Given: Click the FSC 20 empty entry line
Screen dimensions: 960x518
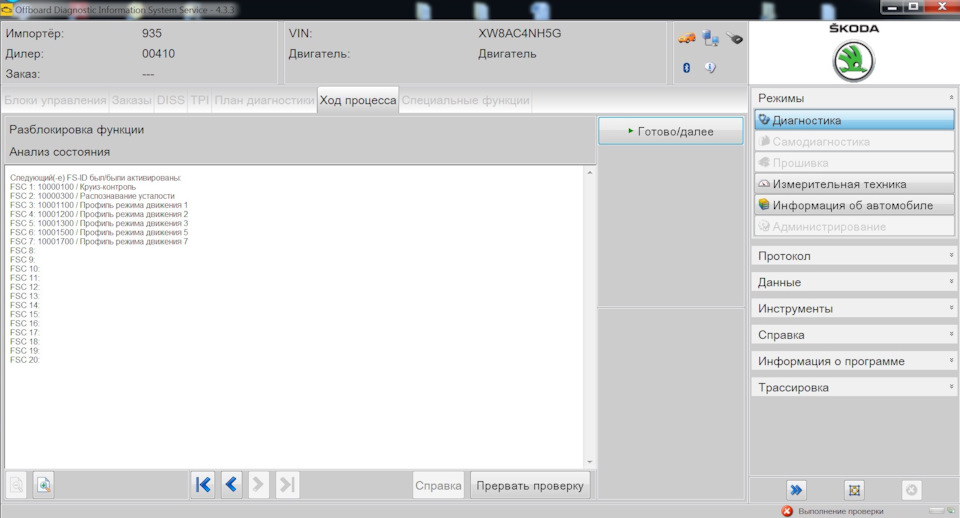Looking at the screenshot, I should [x=24, y=359].
